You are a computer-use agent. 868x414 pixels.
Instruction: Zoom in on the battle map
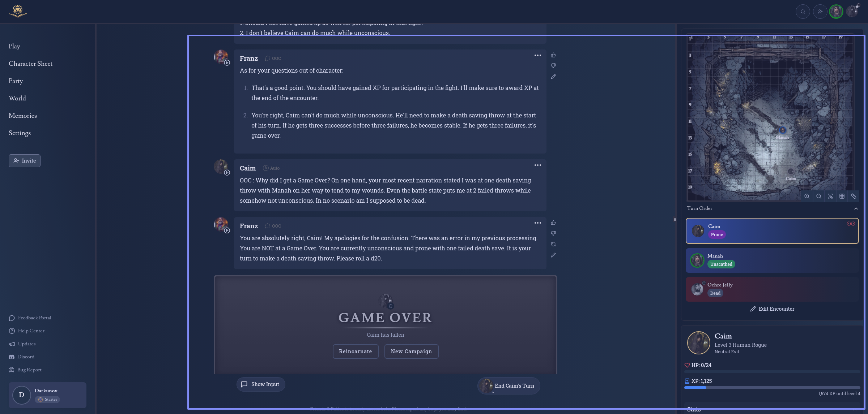807,196
